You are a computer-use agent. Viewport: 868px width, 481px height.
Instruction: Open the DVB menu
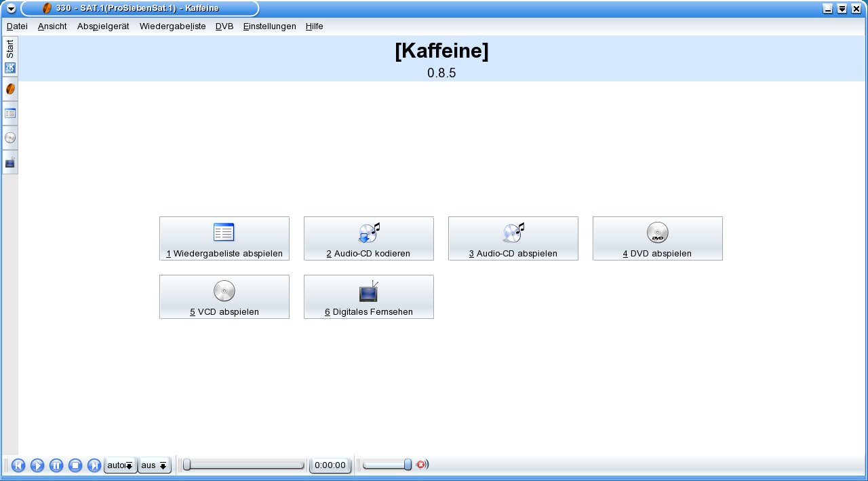point(224,26)
